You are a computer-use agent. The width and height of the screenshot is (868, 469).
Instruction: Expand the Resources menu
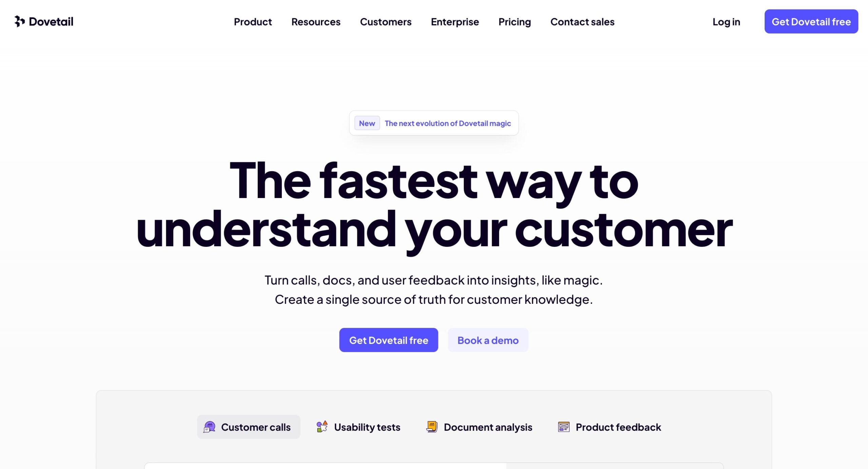pos(316,21)
